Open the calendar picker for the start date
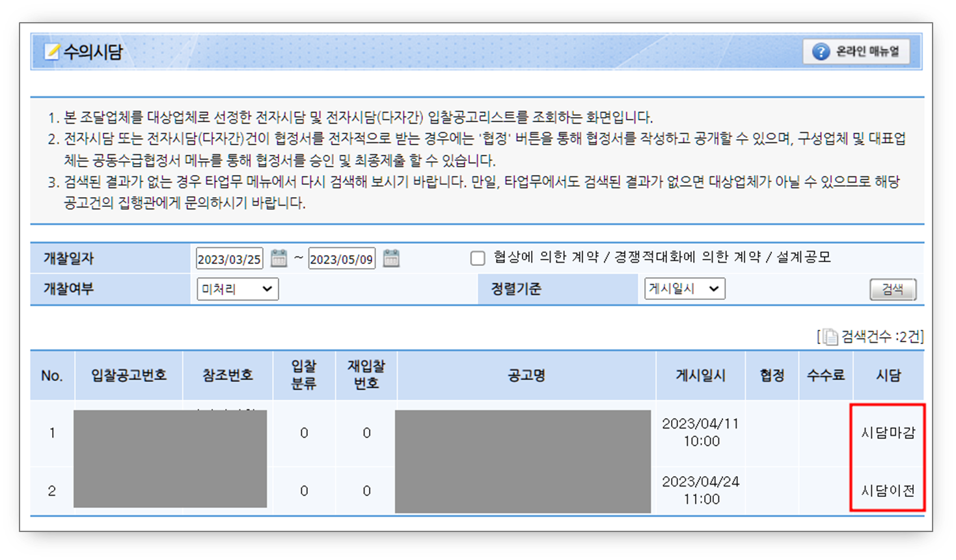 tap(279, 258)
